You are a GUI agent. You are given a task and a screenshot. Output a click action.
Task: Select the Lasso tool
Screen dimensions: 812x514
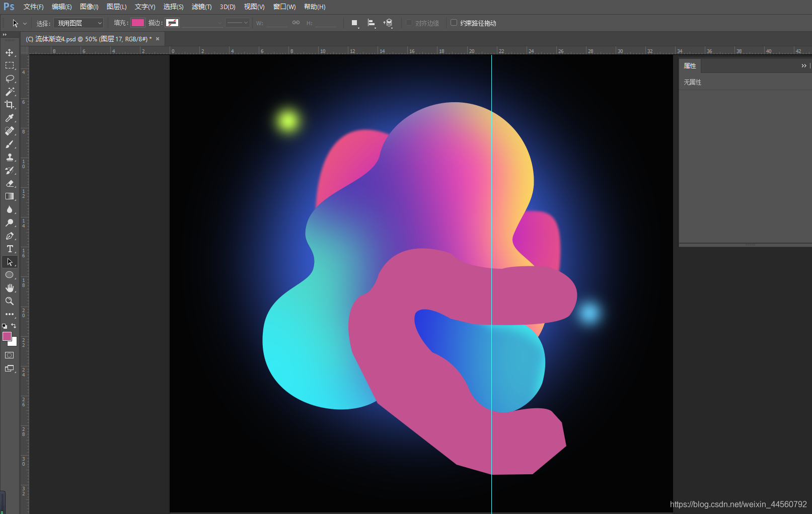pos(10,79)
